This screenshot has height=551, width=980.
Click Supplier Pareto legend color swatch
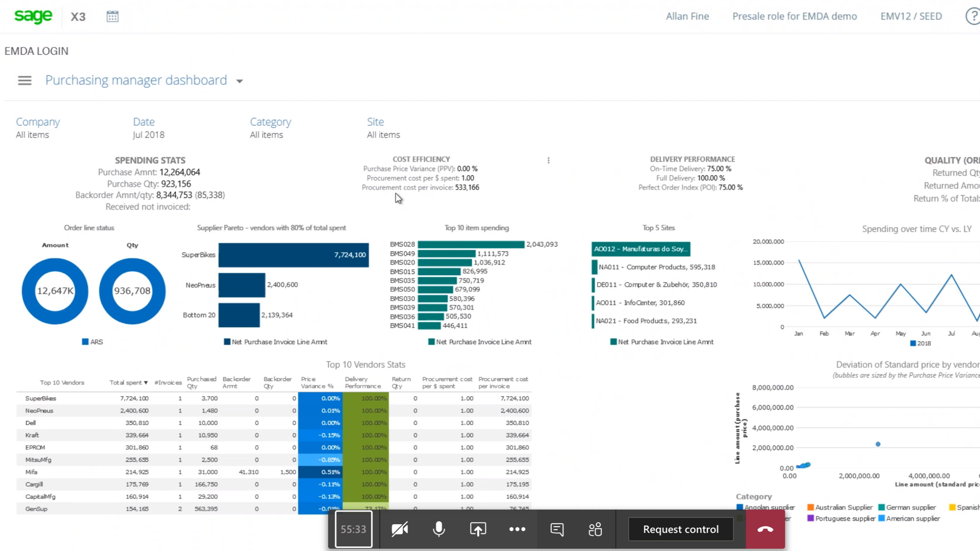[227, 342]
